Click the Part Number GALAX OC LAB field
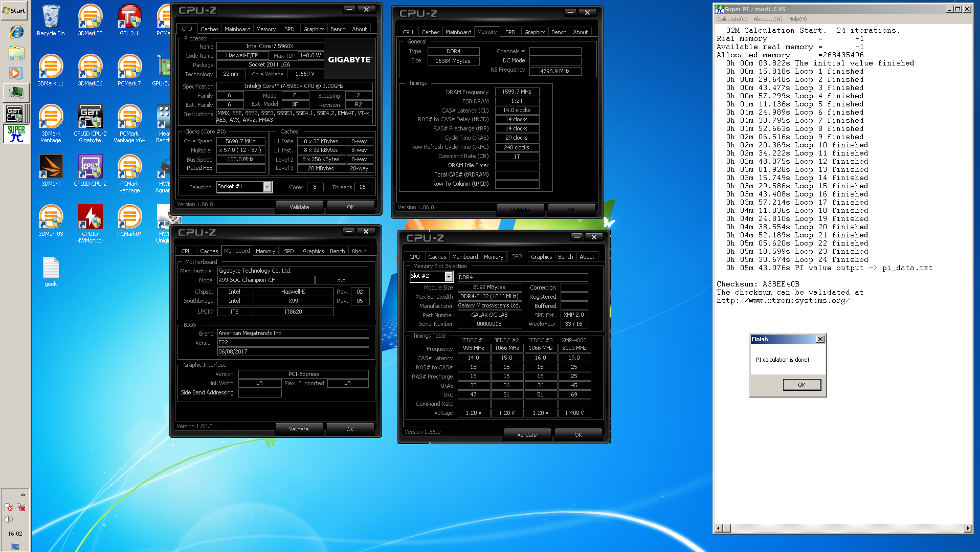Screen dimensions: 980x552 coord(489,315)
